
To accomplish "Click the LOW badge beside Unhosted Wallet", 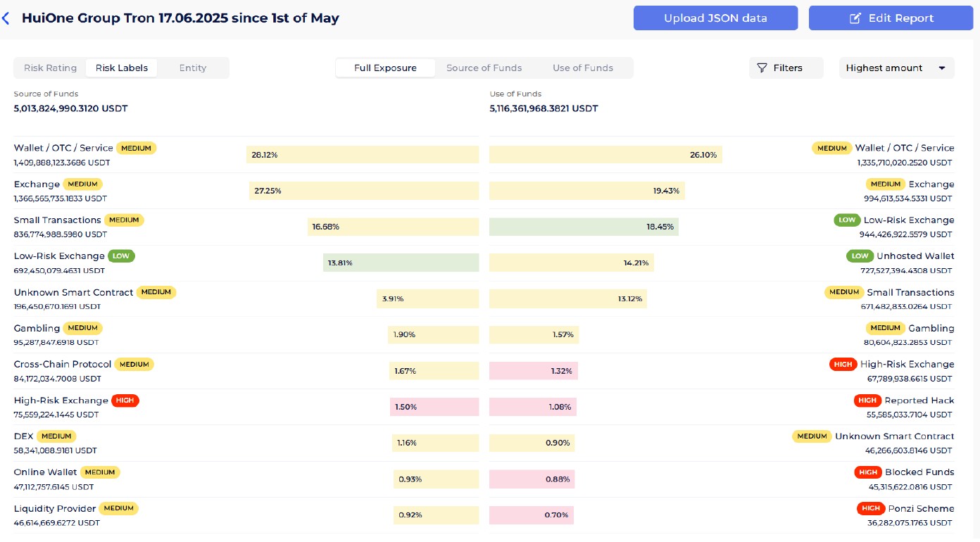I will click(x=860, y=256).
